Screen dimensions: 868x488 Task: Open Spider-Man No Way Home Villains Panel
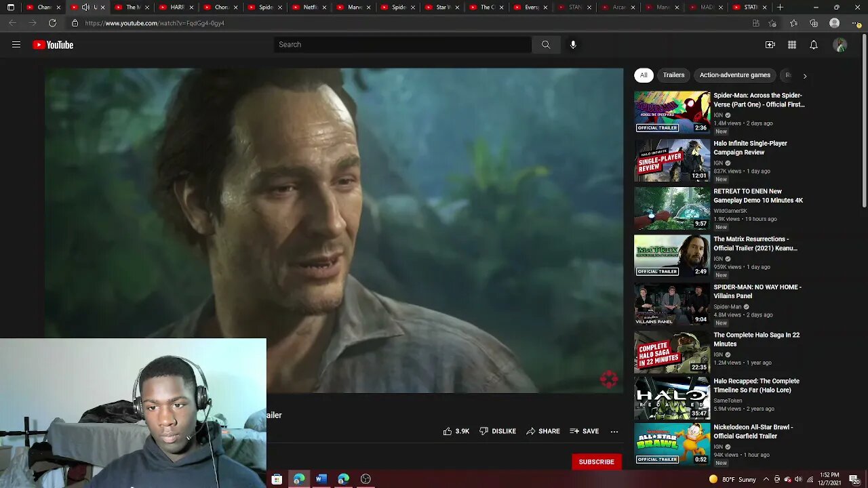pyautogui.click(x=757, y=291)
